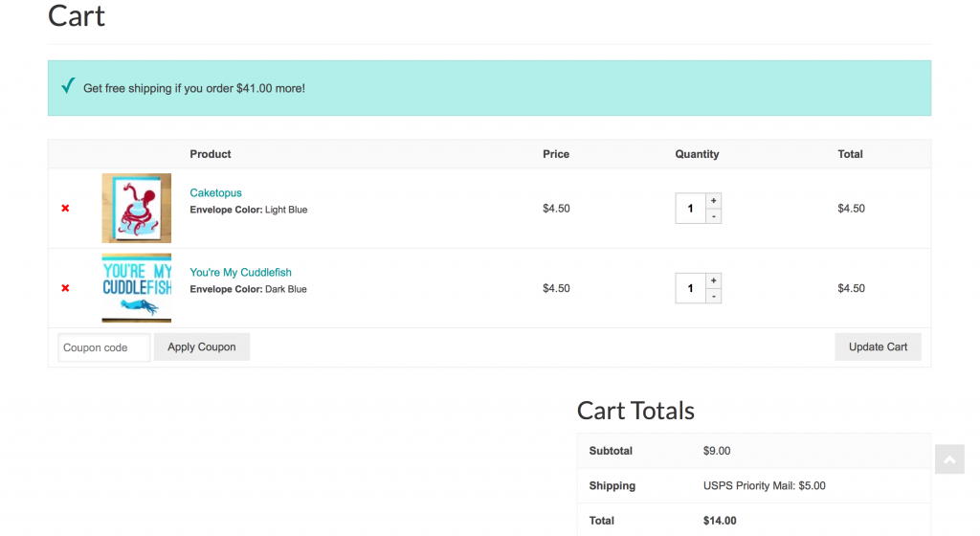Select the Caketopus quantity field
Viewport: 980px width, 536px height.
coord(690,208)
